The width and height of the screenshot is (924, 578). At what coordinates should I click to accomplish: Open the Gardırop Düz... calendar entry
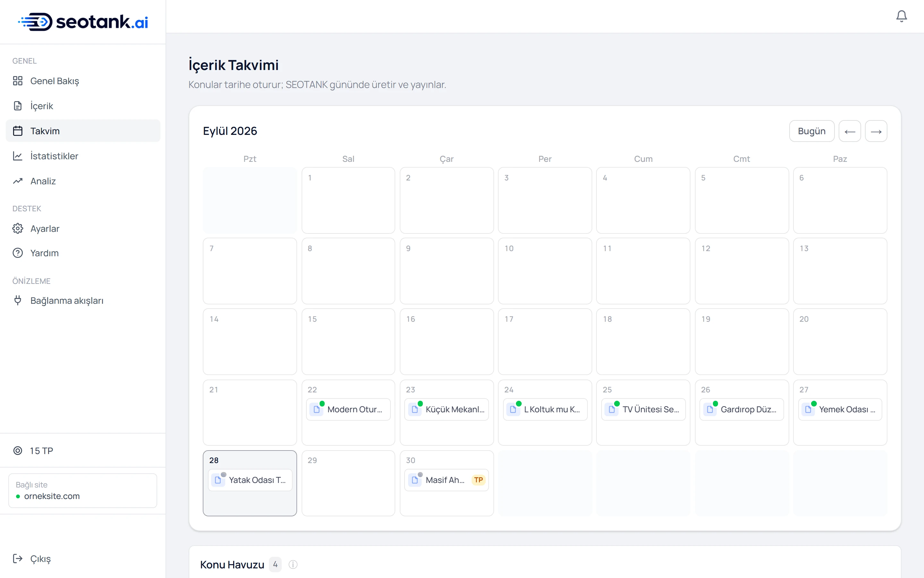[x=741, y=409]
